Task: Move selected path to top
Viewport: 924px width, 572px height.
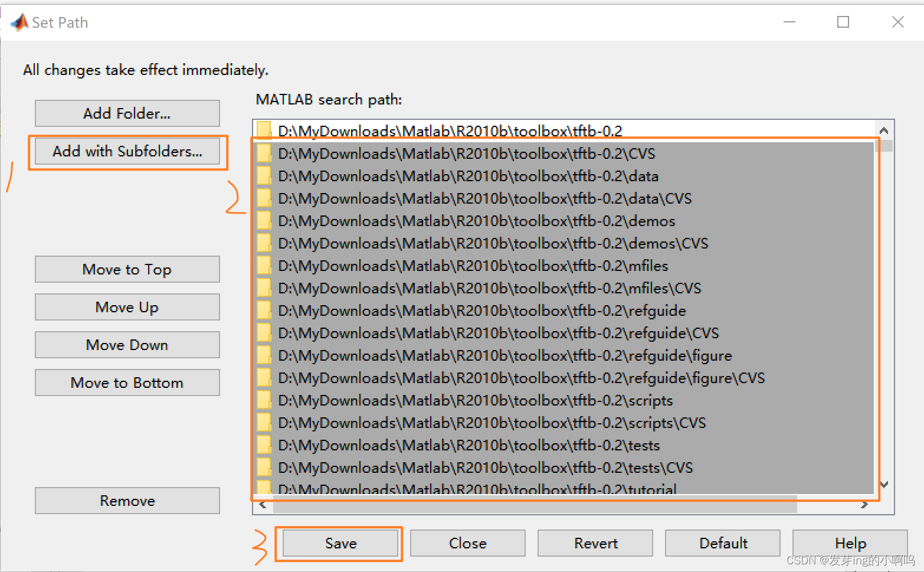Action: [x=127, y=270]
